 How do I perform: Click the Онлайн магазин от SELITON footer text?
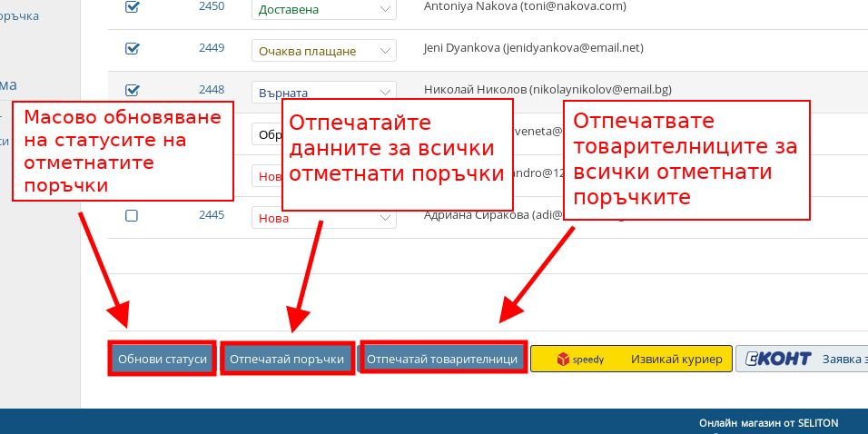[768, 423]
